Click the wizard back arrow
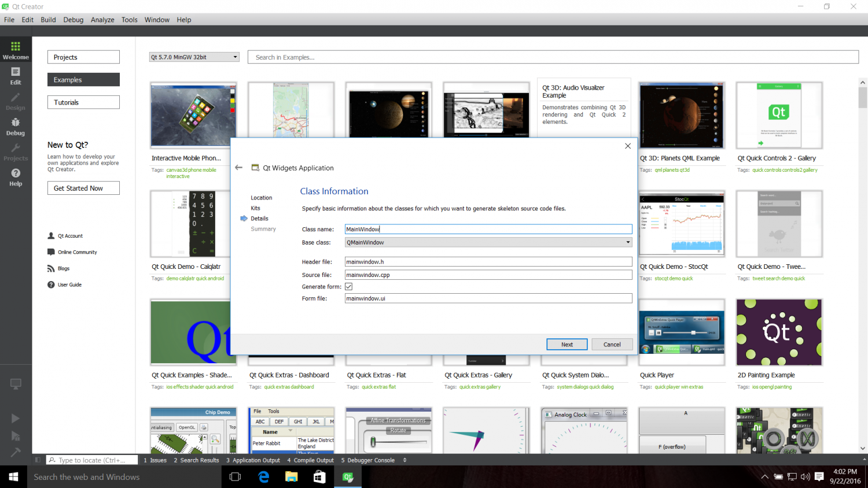868x488 pixels. (x=239, y=168)
